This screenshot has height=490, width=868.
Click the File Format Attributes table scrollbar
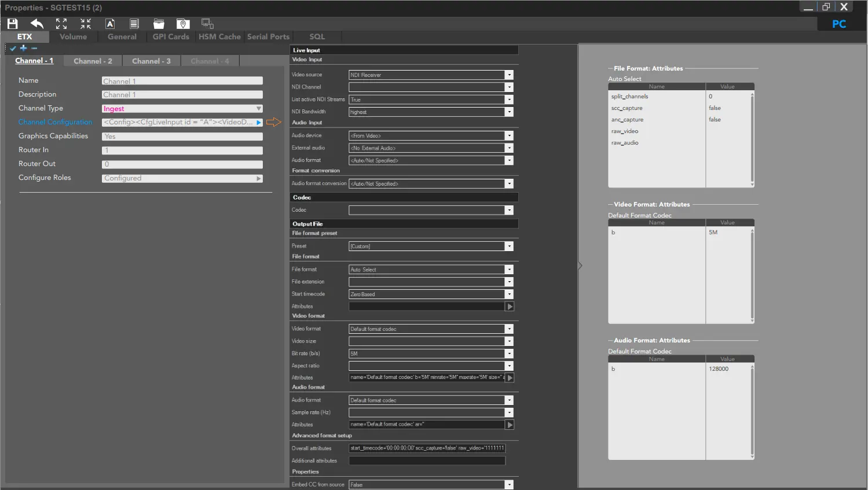[752, 139]
